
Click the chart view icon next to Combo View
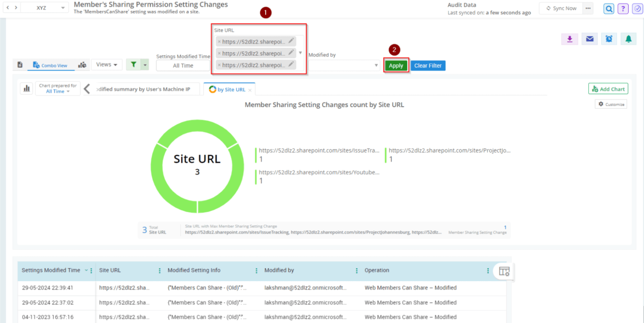point(82,64)
